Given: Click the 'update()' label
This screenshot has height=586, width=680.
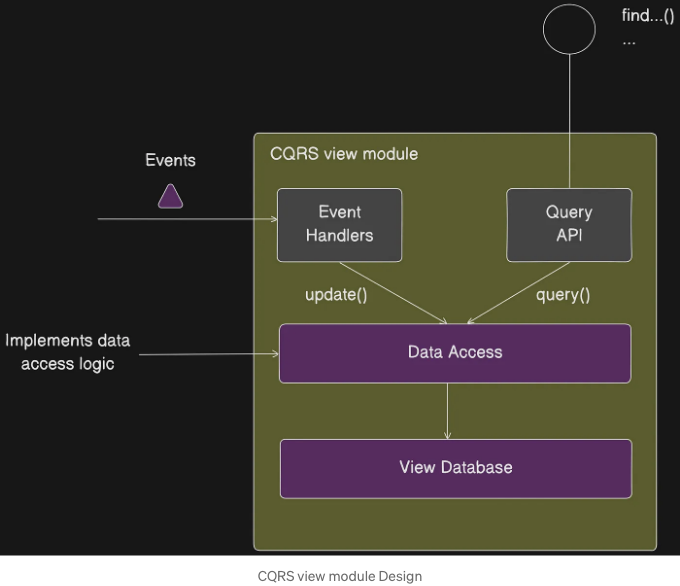Looking at the screenshot, I should click(336, 295).
